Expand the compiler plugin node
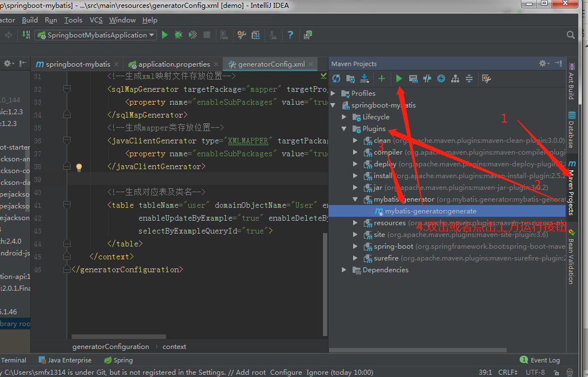Screen dimensions: 588x377 [355, 152]
